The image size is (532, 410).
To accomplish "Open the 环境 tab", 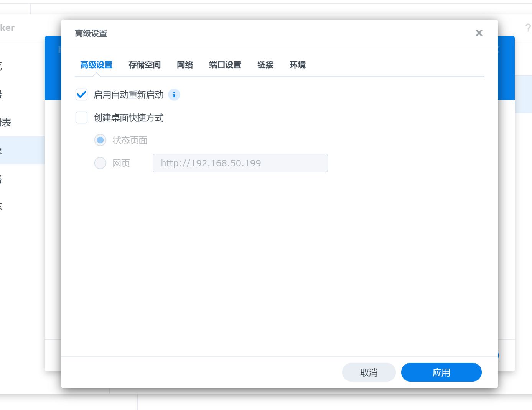I will (x=298, y=65).
